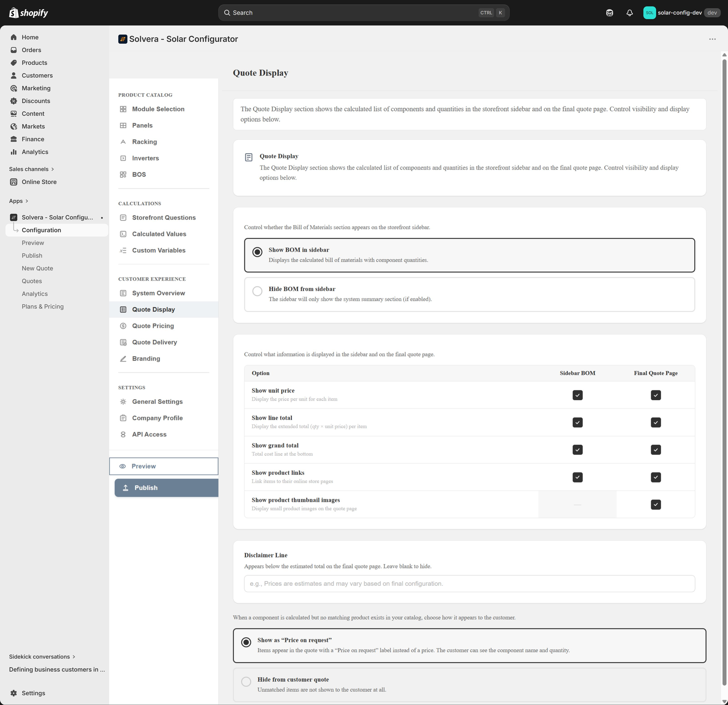Viewport: 728px width, 705px height.
Task: Click the Branding pencil icon
Action: point(123,358)
